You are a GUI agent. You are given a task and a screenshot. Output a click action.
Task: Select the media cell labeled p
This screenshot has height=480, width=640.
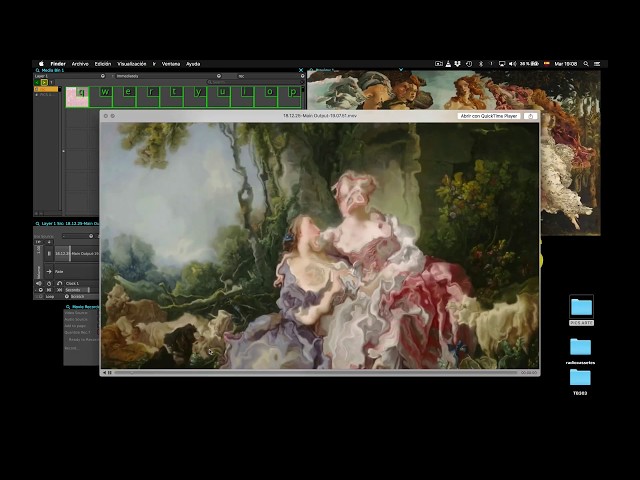pos(290,97)
